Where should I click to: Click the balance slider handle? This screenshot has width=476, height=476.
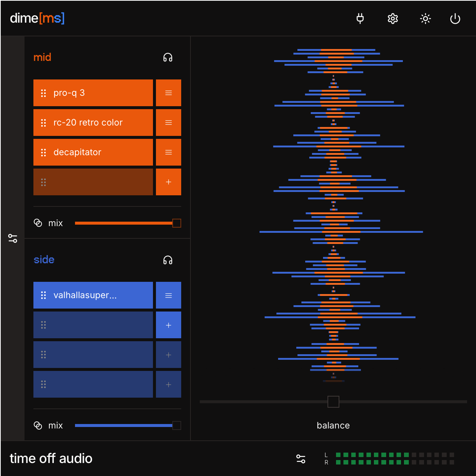(x=333, y=402)
